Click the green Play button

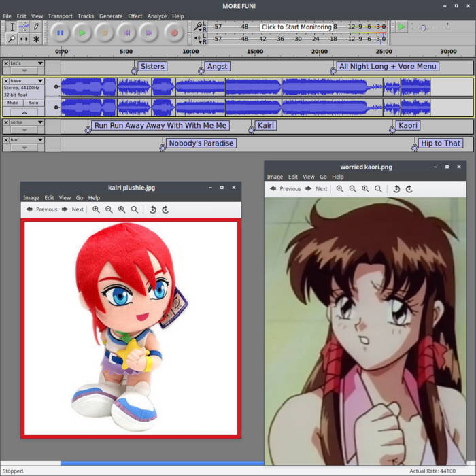(x=82, y=32)
